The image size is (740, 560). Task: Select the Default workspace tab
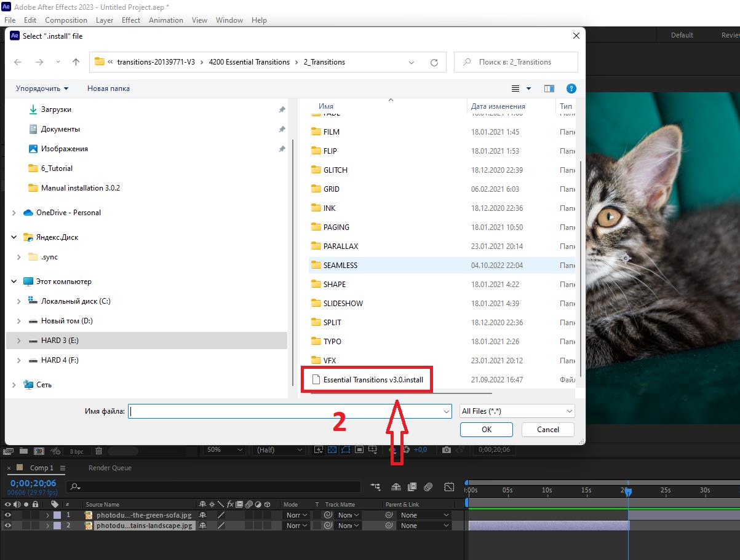(682, 35)
